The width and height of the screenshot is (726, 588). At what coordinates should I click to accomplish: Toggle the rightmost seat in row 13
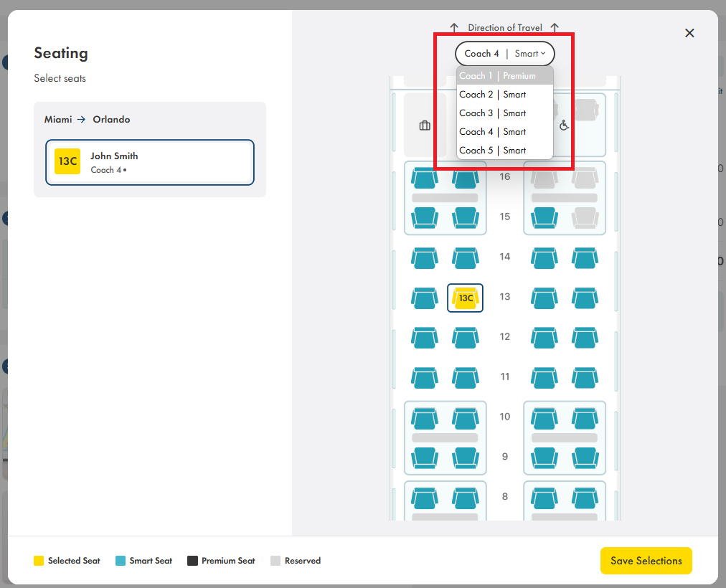click(585, 298)
